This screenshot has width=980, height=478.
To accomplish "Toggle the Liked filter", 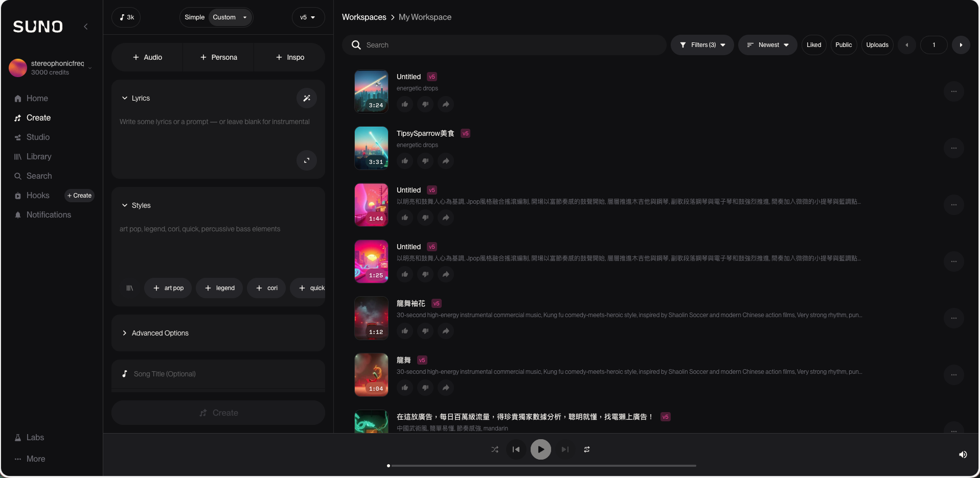I will [x=813, y=45].
